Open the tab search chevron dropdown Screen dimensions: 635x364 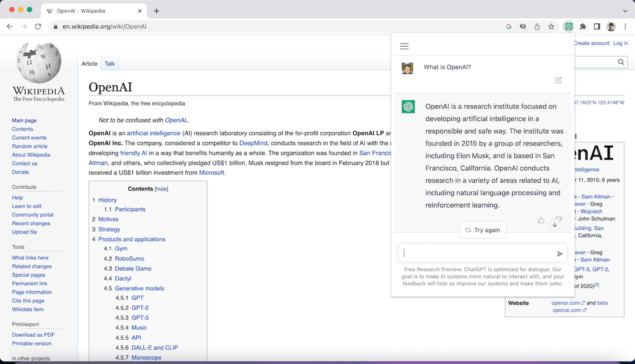(625, 10)
